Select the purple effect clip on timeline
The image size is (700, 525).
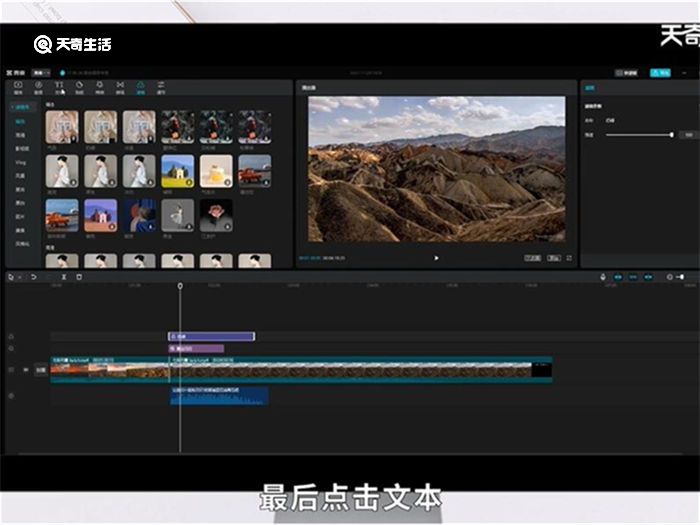pyautogui.click(x=196, y=348)
